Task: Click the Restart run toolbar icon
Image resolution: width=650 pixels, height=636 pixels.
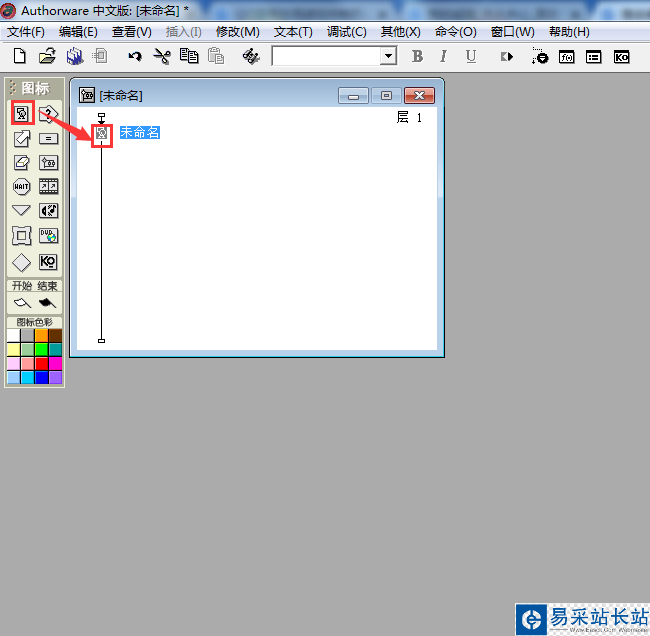Action: coord(507,56)
